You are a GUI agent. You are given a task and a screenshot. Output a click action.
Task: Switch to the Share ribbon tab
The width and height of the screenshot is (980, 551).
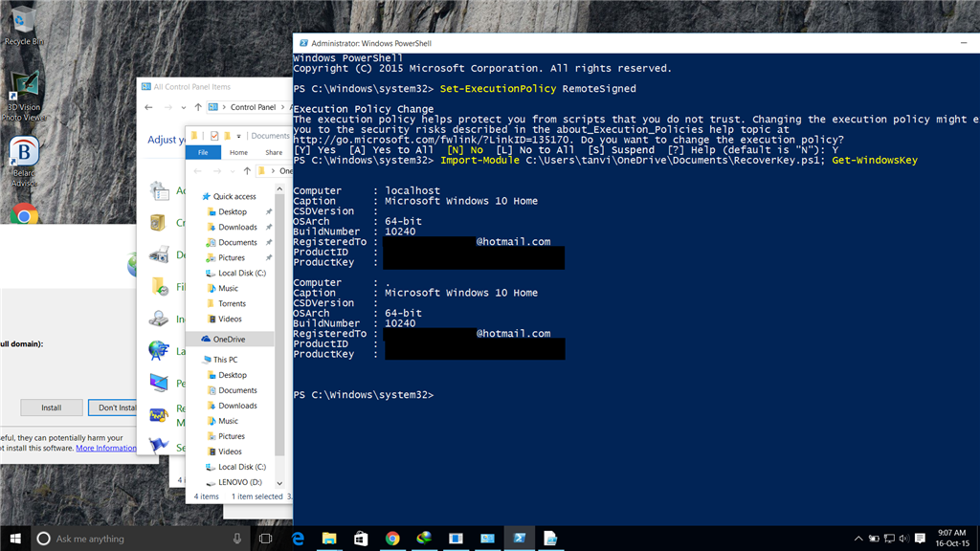274,152
